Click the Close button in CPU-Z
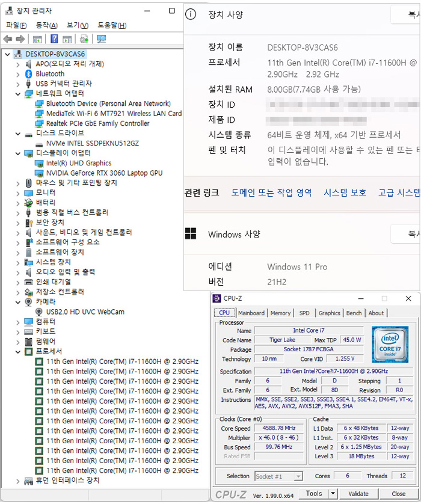The width and height of the screenshot is (421, 504). [x=399, y=494]
